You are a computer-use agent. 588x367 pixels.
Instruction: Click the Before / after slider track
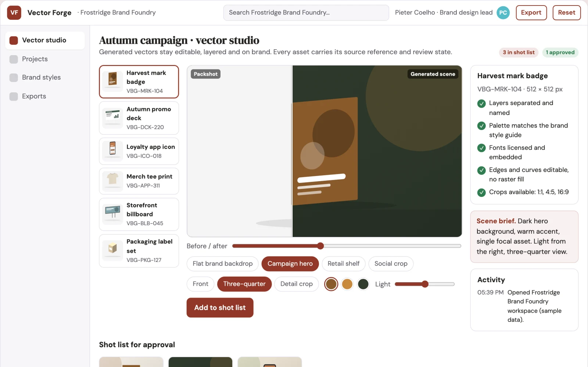(347, 246)
